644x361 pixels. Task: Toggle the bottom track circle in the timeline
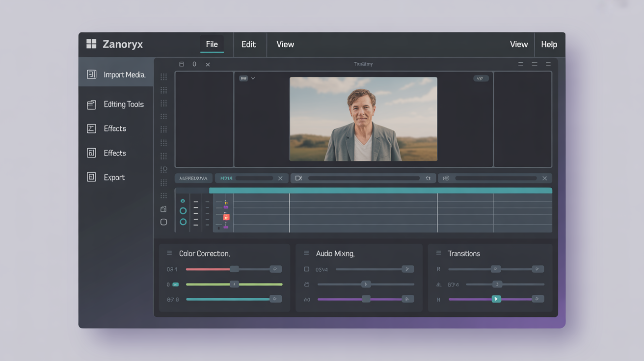(x=183, y=222)
